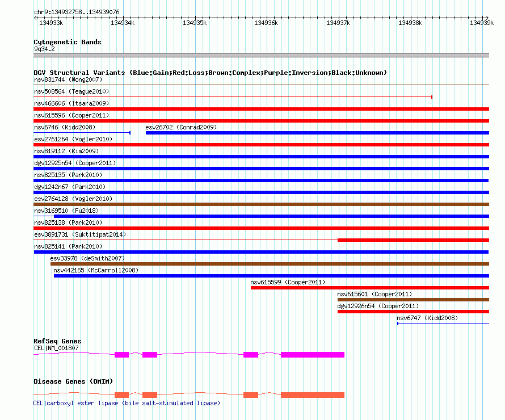Open the nsv466606 (Itsara2009) variant label
The width and height of the screenshot is (505, 420).
71,103
